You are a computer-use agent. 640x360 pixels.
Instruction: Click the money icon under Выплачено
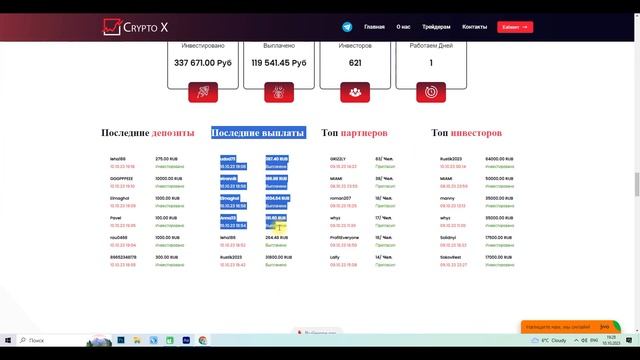[279, 92]
